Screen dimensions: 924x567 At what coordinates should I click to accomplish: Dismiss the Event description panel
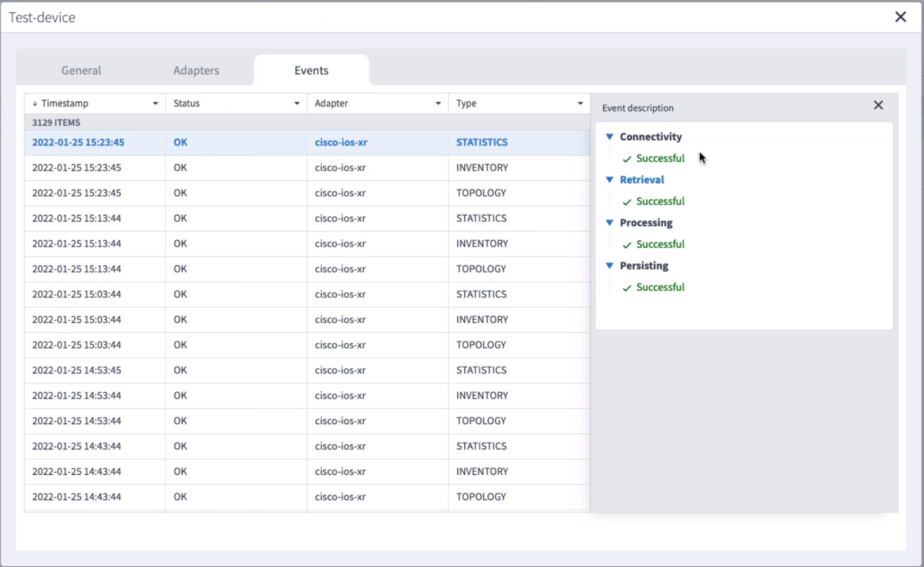pyautogui.click(x=879, y=105)
